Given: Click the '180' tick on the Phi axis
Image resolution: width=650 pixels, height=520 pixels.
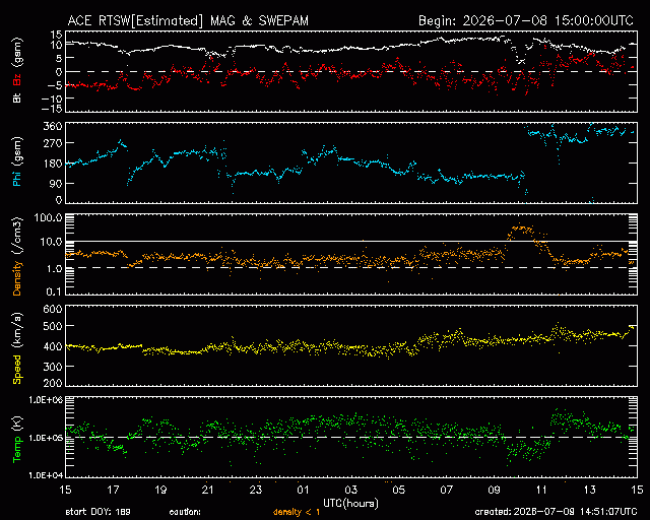Looking at the screenshot, I should pos(53,163).
